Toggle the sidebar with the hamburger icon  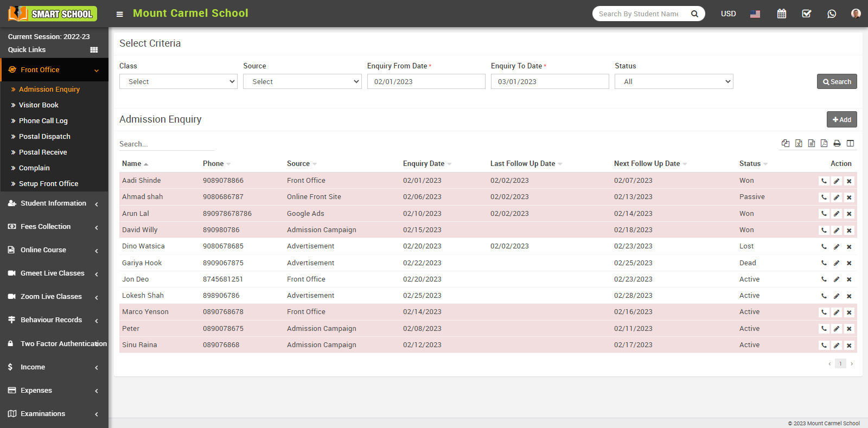click(x=120, y=14)
